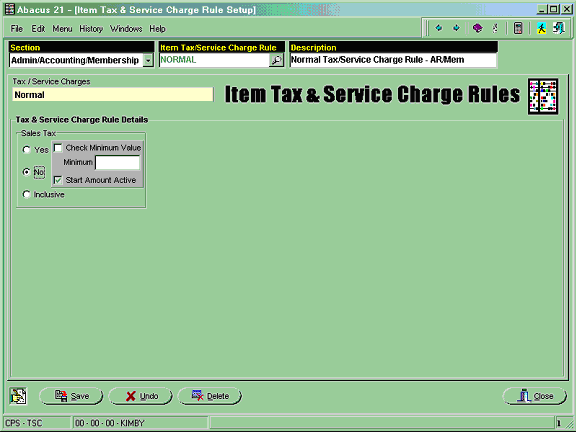The height and width of the screenshot is (432, 576).
Task: Click the Undo button
Action: click(141, 396)
